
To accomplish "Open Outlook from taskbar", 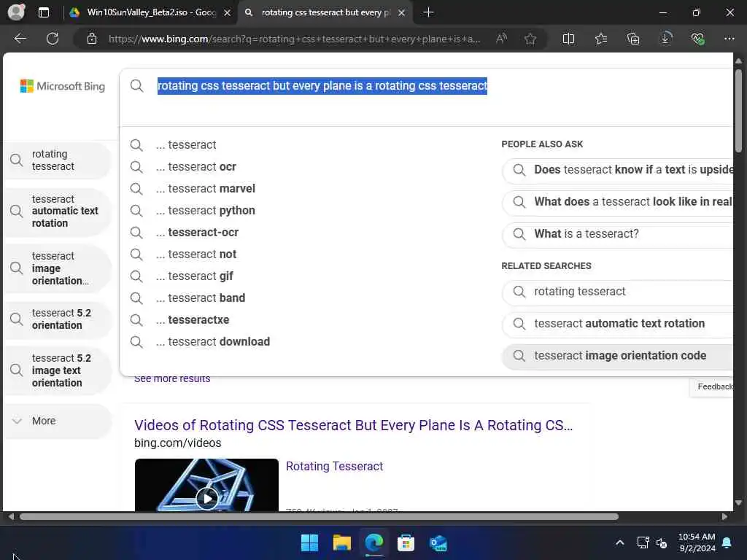I will [438, 542].
